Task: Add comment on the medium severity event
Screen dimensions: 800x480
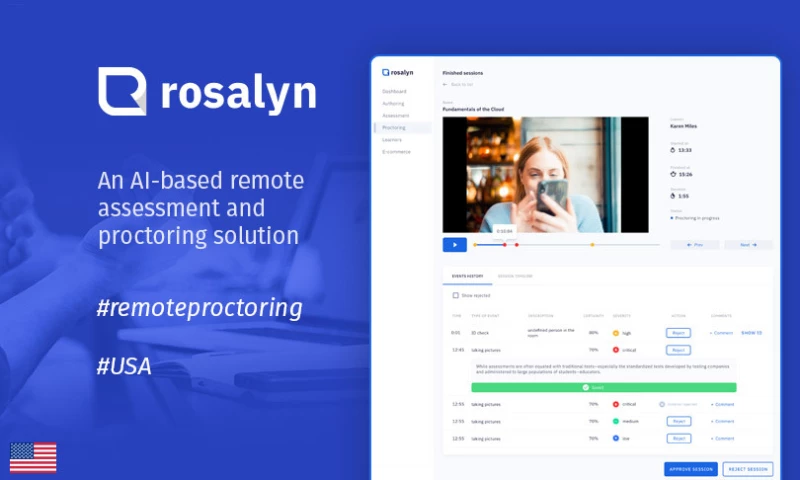Action: point(722,421)
